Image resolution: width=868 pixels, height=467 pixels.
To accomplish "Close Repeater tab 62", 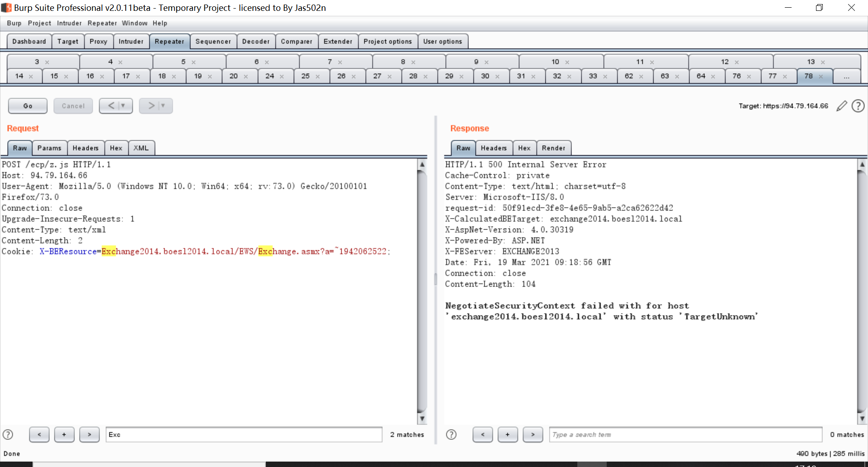I will coord(641,76).
